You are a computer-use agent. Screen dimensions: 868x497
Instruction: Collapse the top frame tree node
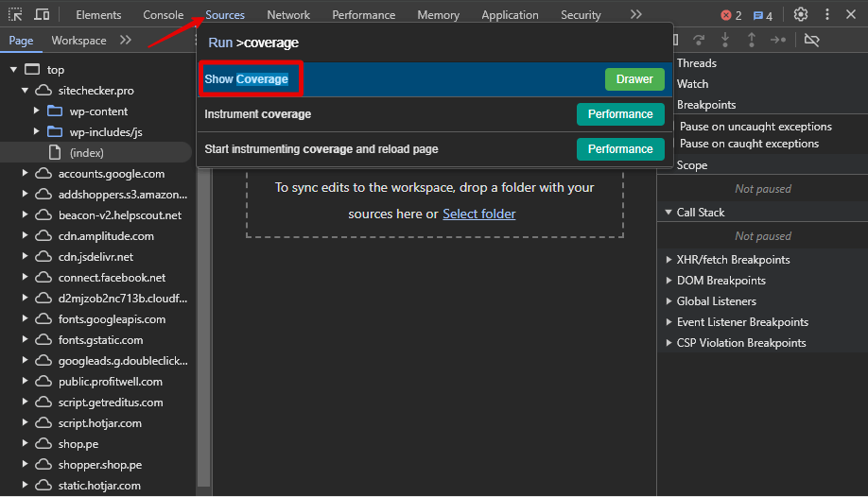[14, 70]
